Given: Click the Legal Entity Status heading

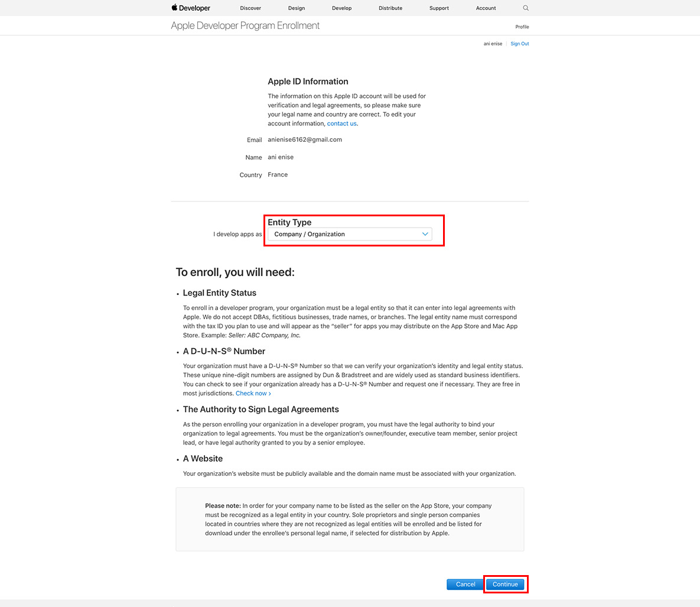Looking at the screenshot, I should 220,293.
